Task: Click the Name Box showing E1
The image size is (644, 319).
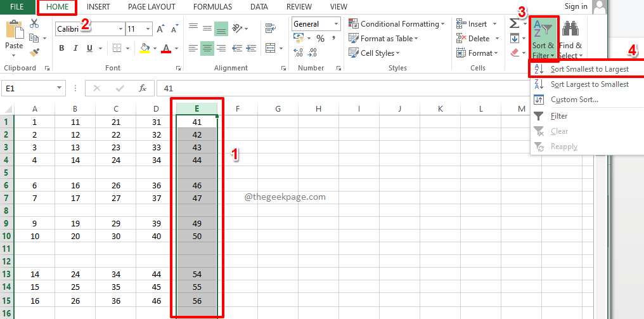Action: tap(29, 89)
